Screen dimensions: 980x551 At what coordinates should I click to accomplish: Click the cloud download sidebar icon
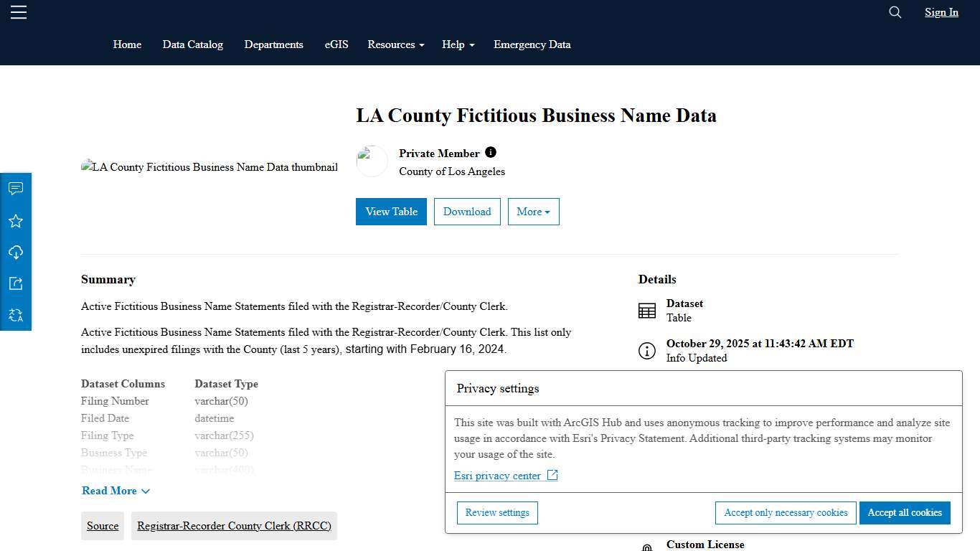click(x=15, y=252)
